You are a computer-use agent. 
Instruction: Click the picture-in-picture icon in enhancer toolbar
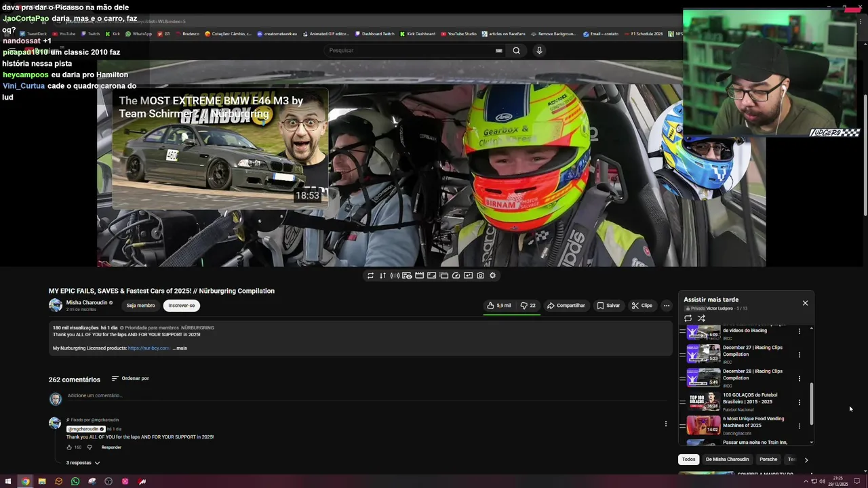point(431,275)
